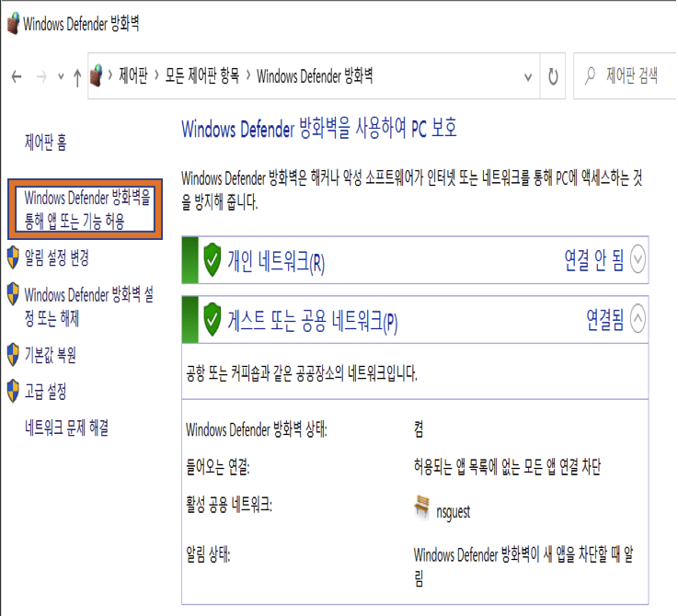Click the 개인 네트워크(R) heading

click(x=276, y=261)
